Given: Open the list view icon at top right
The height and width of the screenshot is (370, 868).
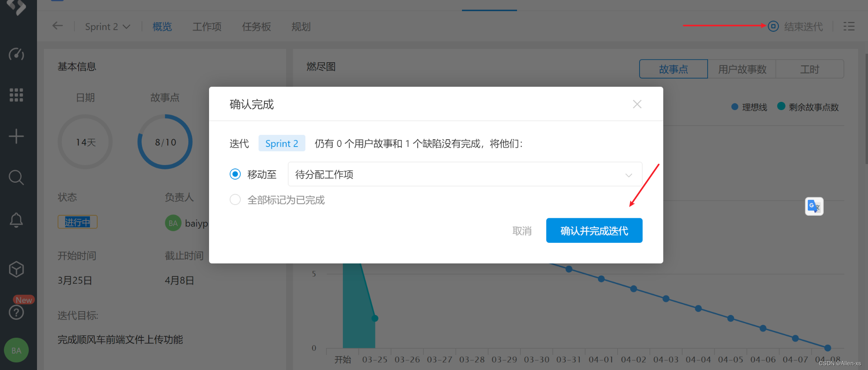Looking at the screenshot, I should (x=849, y=26).
